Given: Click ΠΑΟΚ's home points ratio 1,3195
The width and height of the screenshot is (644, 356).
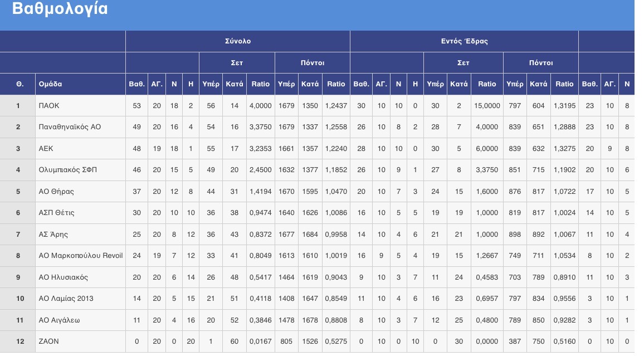Looking at the screenshot, I should [x=564, y=105].
